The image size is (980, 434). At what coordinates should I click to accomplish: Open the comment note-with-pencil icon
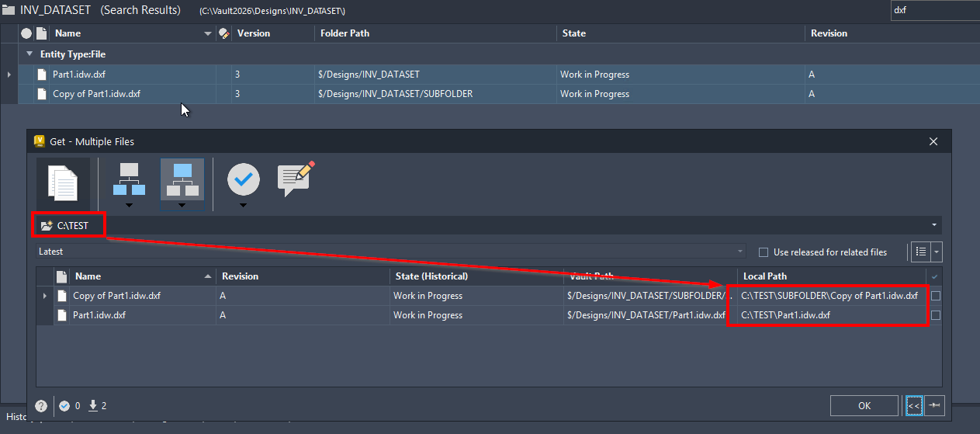(296, 179)
